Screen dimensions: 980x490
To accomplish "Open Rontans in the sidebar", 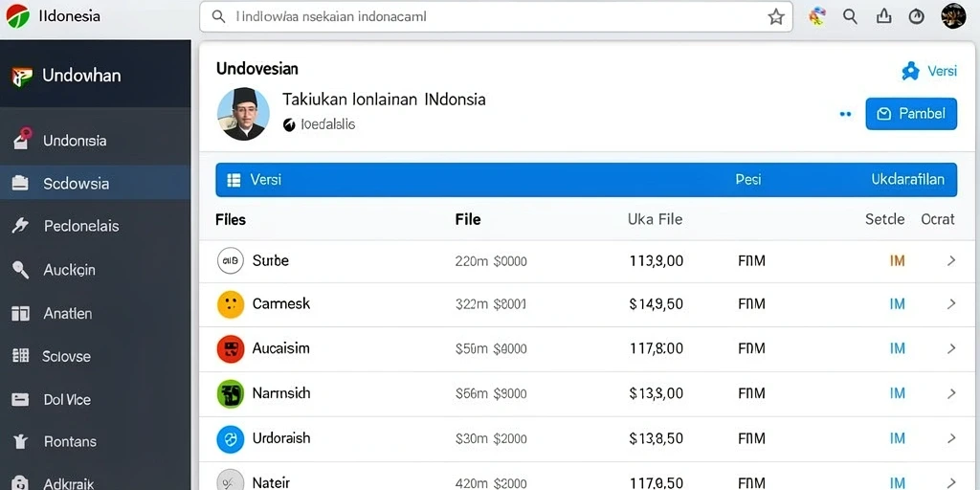I will point(95,442).
